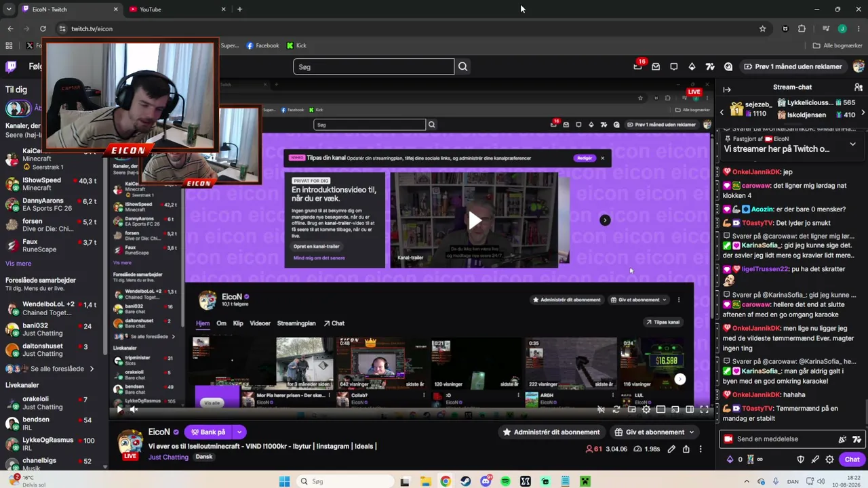
Task: Play or pause the stream
Action: click(x=119, y=409)
